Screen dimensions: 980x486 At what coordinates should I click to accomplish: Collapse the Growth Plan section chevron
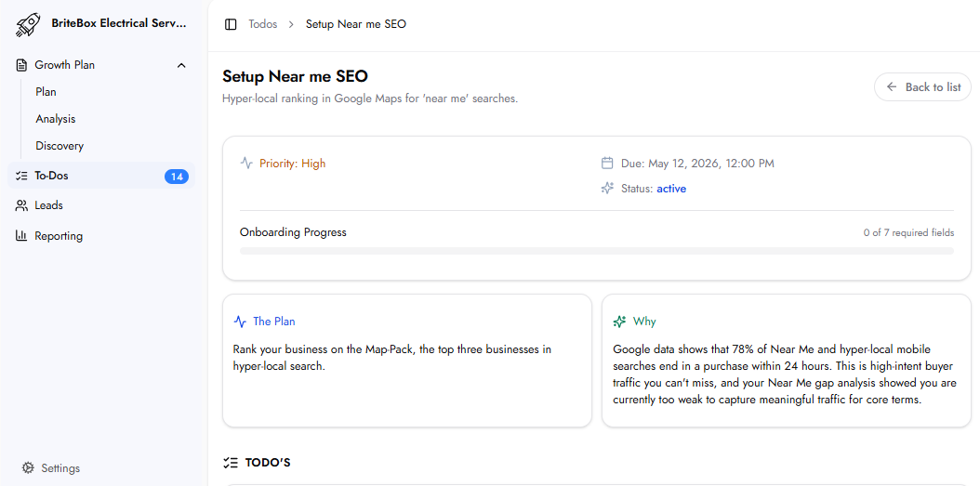pyautogui.click(x=181, y=65)
